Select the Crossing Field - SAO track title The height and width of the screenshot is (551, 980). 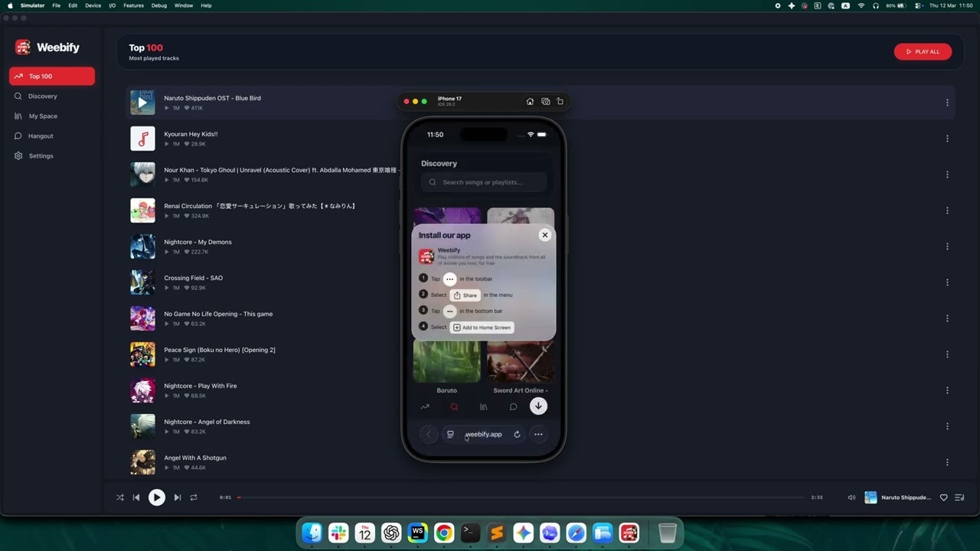coord(193,278)
